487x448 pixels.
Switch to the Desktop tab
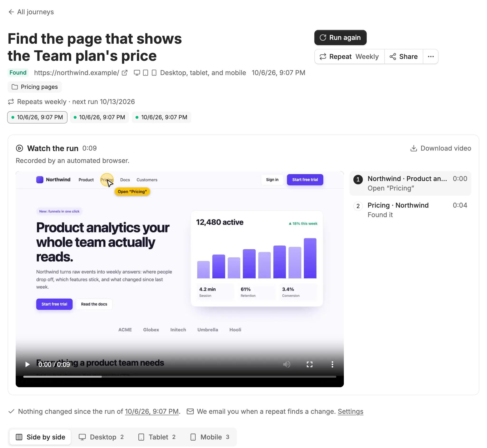(102, 437)
